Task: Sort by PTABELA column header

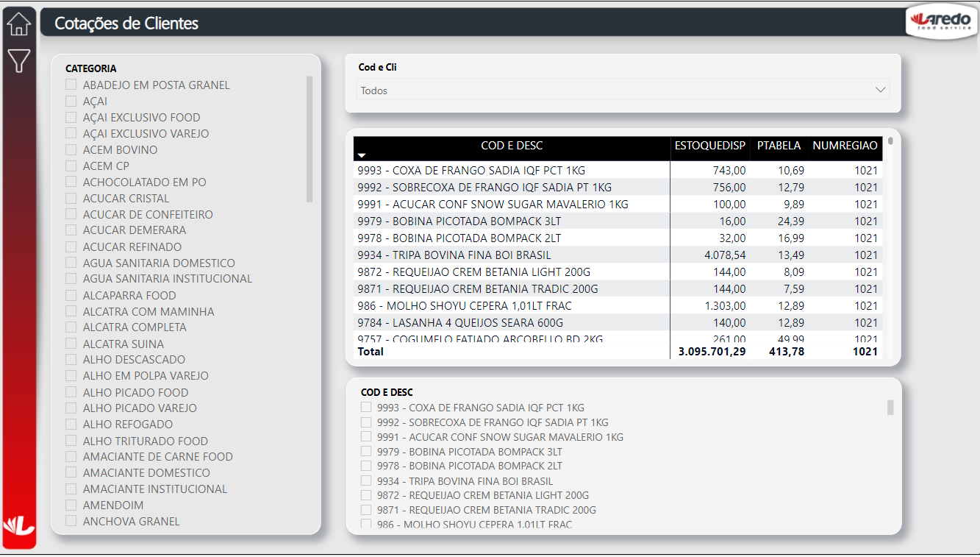Action: (779, 146)
